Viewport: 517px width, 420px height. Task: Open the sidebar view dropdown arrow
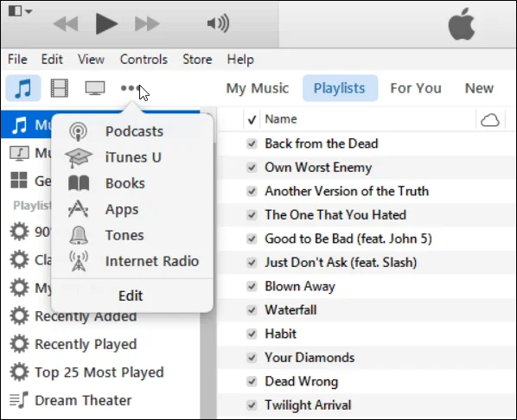(29, 11)
